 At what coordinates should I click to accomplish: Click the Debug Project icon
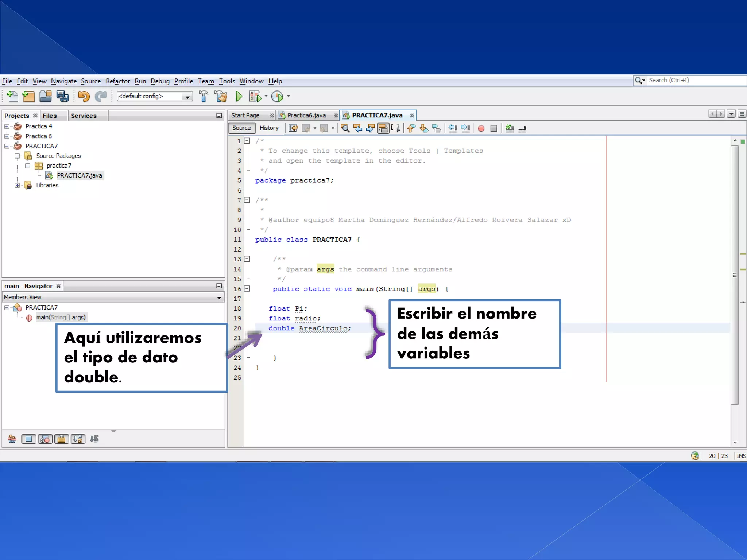coord(255,96)
